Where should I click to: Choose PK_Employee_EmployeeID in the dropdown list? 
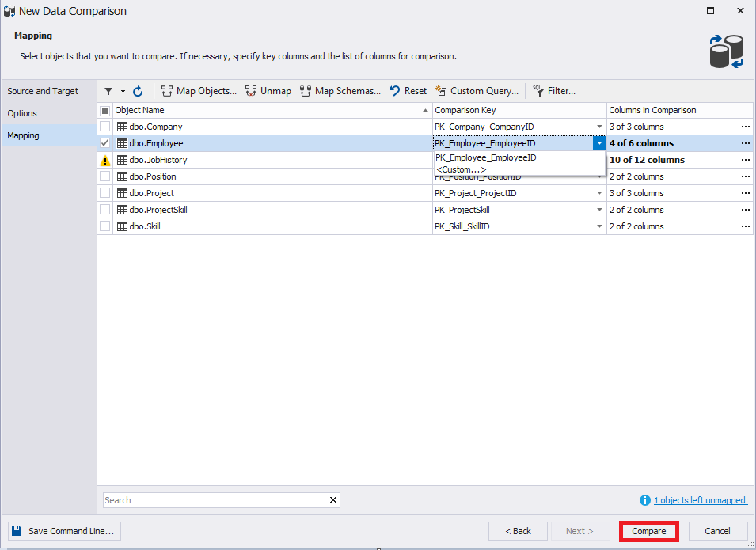pos(519,157)
